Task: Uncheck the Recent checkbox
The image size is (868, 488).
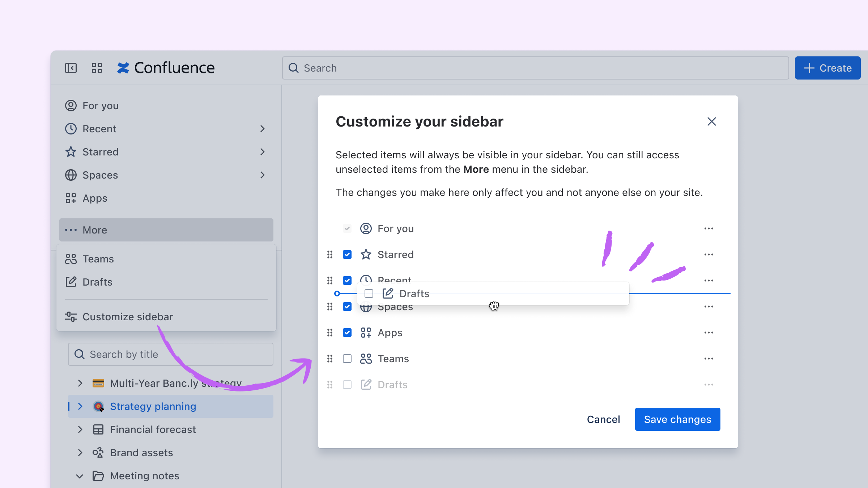Action: (347, 281)
